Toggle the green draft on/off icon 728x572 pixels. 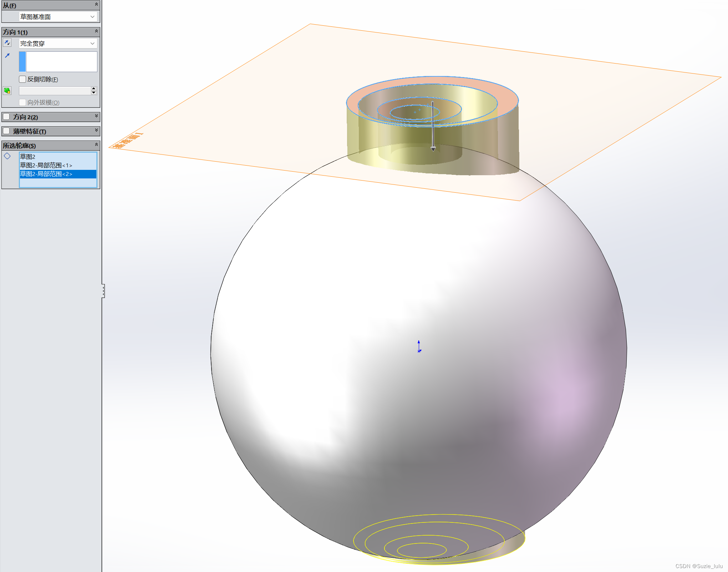coord(7,91)
